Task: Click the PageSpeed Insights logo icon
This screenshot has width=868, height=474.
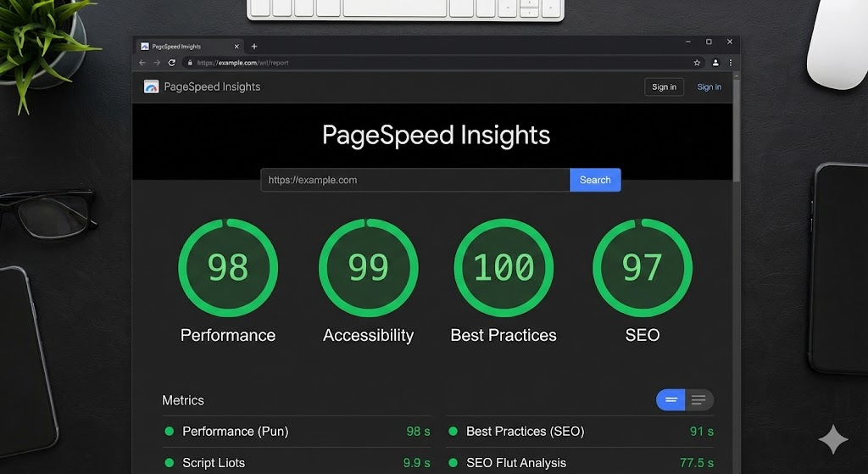Action: (151, 86)
